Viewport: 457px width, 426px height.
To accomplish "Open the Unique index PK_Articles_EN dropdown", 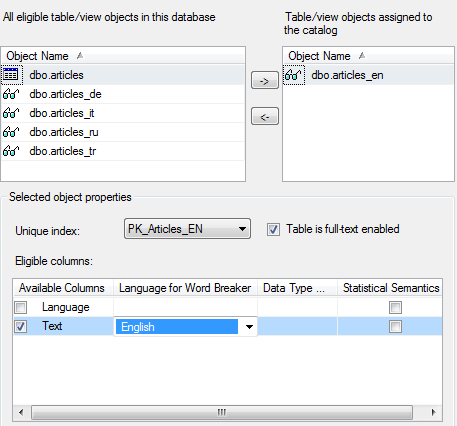I will tap(187, 229).
